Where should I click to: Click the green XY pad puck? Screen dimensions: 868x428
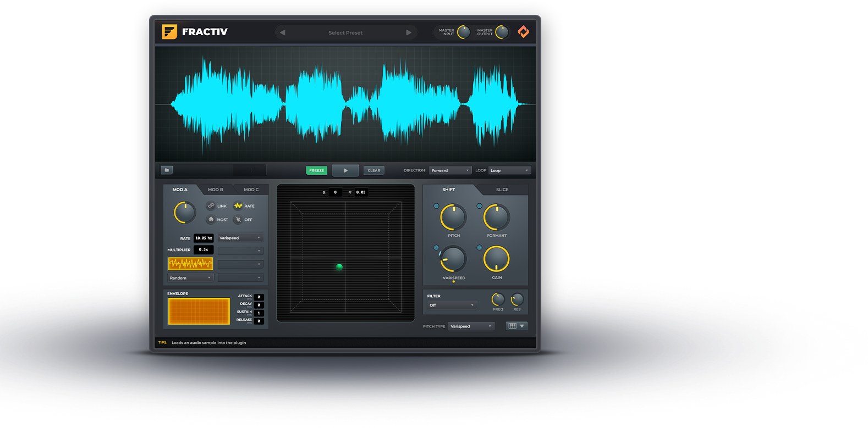(x=339, y=266)
